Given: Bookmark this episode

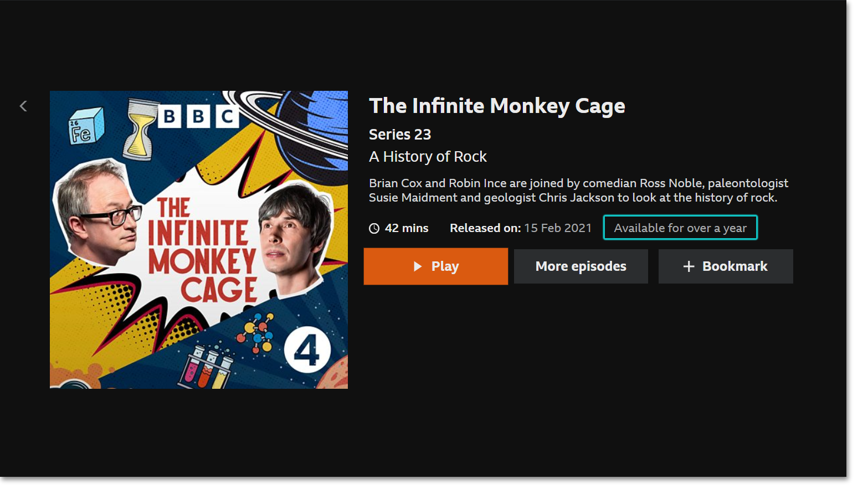Looking at the screenshot, I should [x=726, y=266].
